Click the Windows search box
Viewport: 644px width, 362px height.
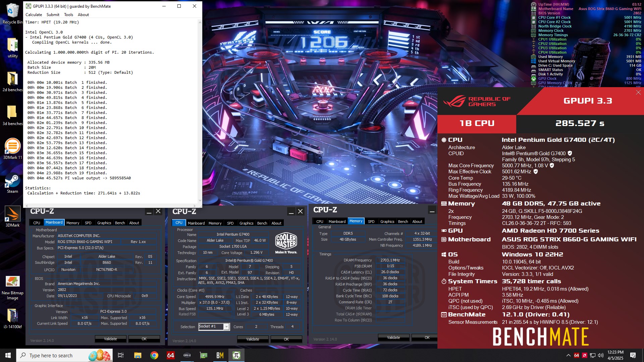[x=64, y=355]
